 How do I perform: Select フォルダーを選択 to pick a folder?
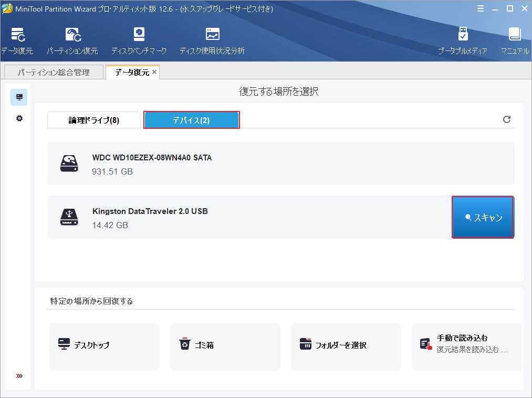coord(346,346)
